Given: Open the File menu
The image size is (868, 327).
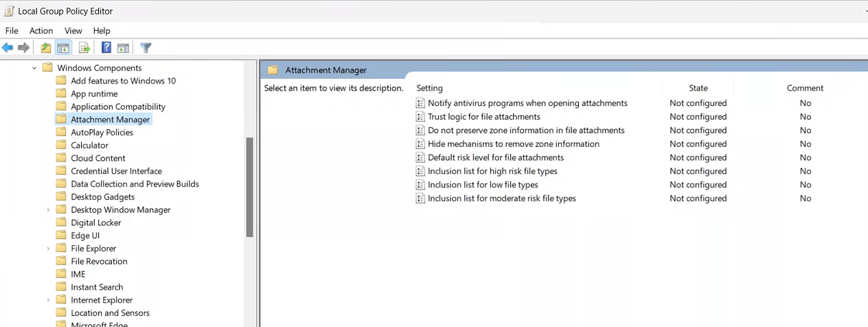Looking at the screenshot, I should tap(12, 31).
